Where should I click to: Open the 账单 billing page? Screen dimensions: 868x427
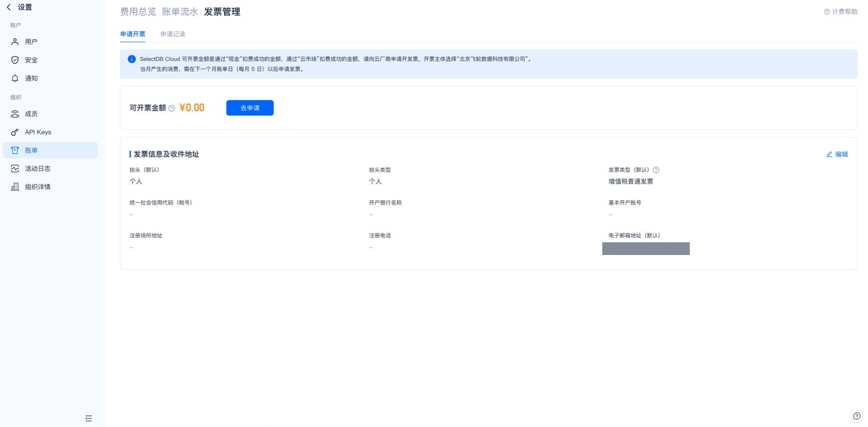(x=50, y=150)
